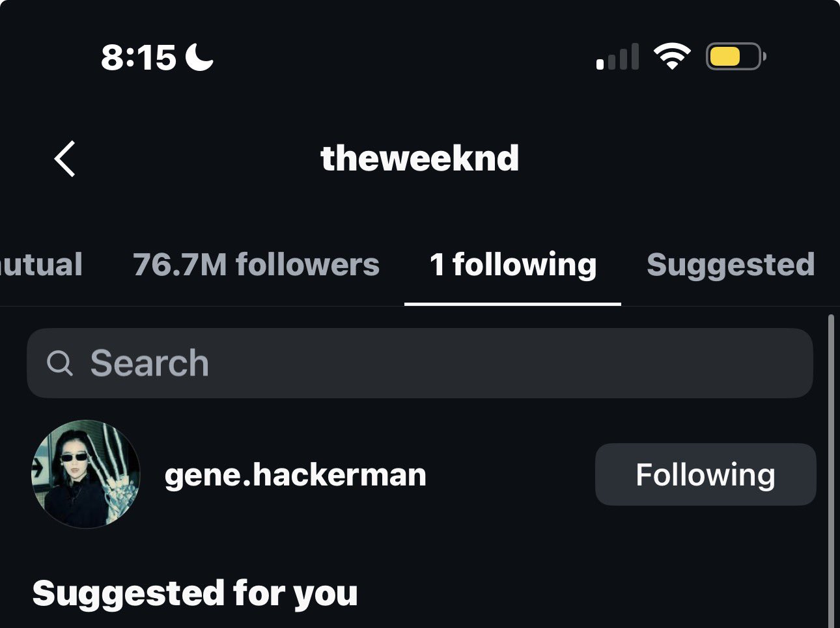The image size is (840, 628).
Task: Switch to the partially visible mutual tab
Action: pyautogui.click(x=40, y=265)
